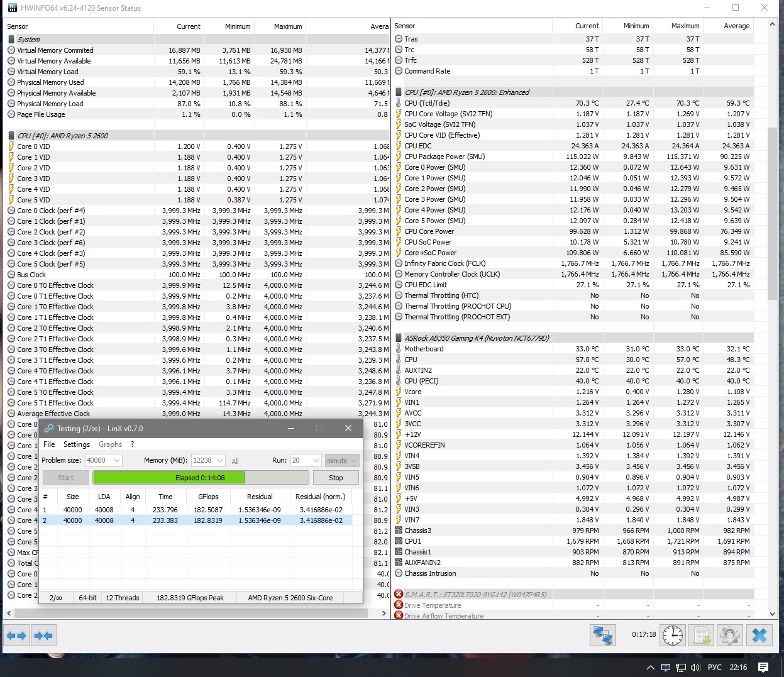Click the Stop button in LinX
The image size is (784, 677).
click(336, 478)
